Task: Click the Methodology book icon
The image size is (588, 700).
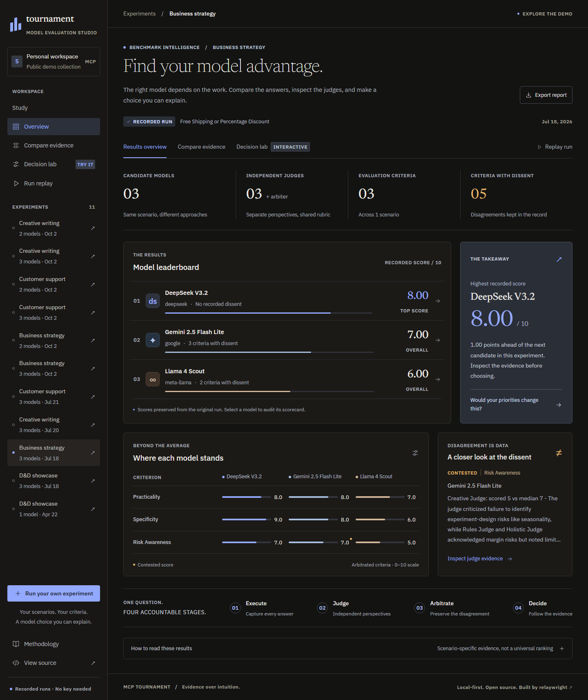Action: pyautogui.click(x=16, y=644)
